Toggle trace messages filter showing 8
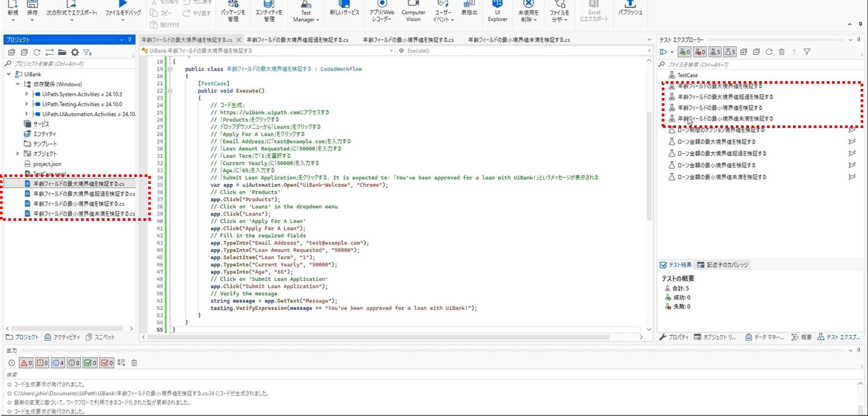The width and height of the screenshot is (868, 416). 74,363
